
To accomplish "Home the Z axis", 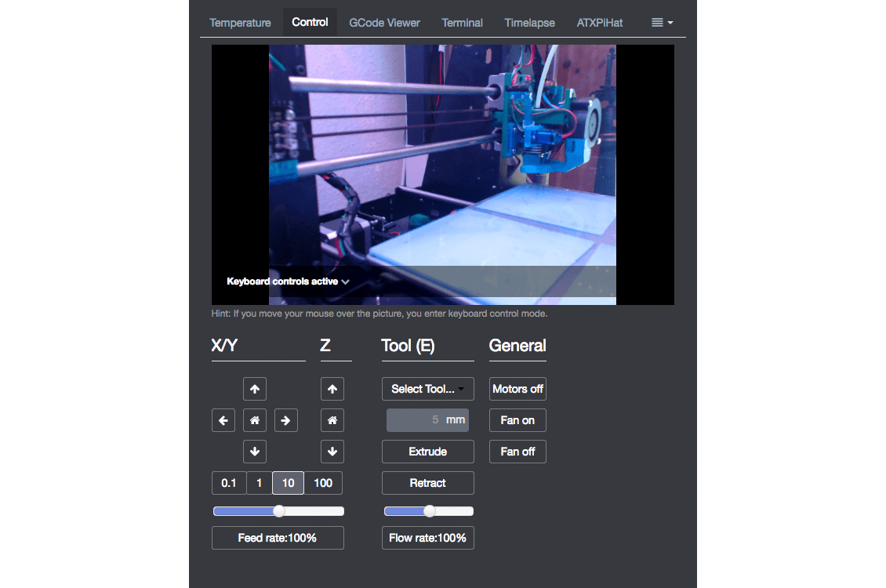I will 332,420.
